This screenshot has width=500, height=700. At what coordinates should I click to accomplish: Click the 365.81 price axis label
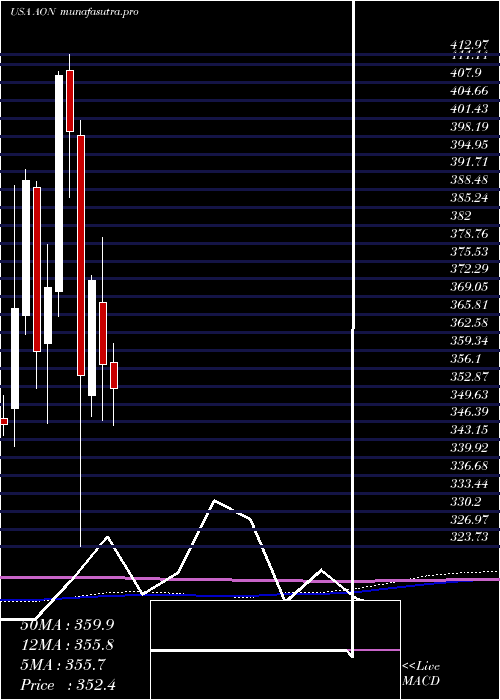[x=470, y=304]
